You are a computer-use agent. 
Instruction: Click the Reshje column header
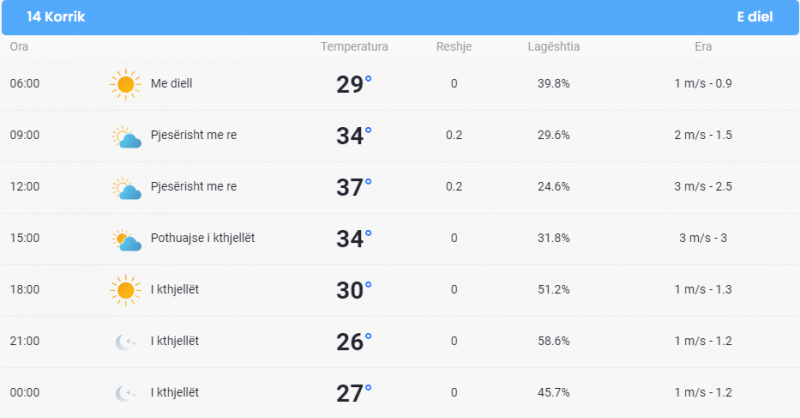pyautogui.click(x=454, y=46)
